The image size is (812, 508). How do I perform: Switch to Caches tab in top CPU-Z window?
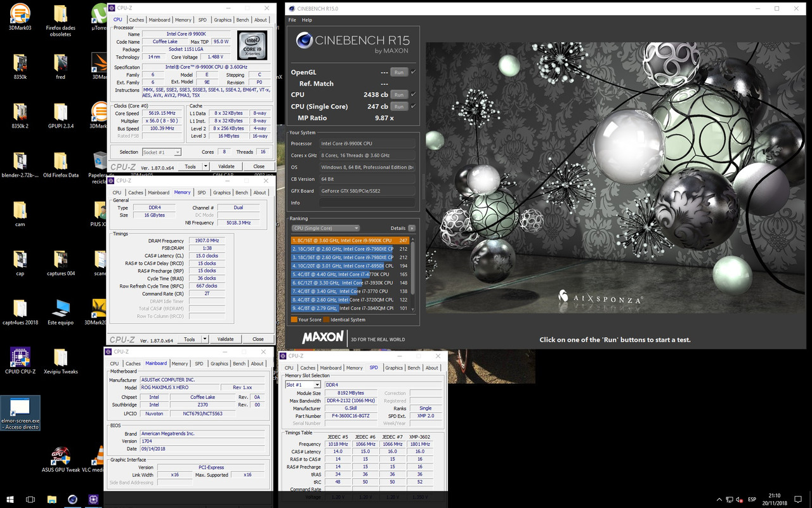[136, 20]
